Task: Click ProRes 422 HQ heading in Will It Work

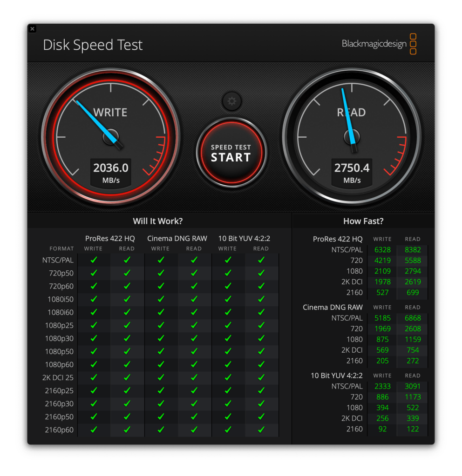Action: pos(110,239)
